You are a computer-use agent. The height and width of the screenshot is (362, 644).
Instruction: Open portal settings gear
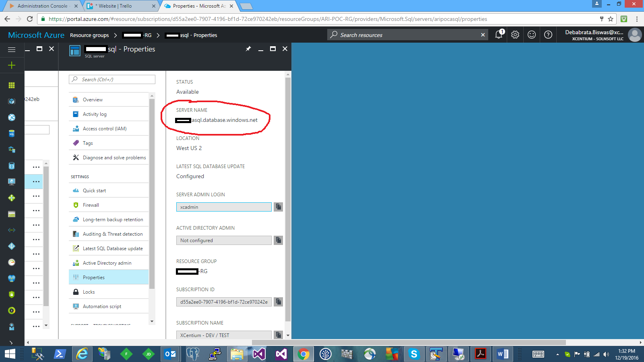(x=515, y=35)
